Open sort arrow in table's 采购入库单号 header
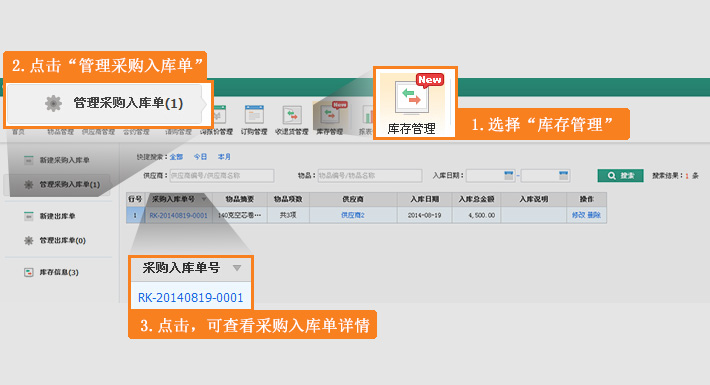 tap(204, 199)
